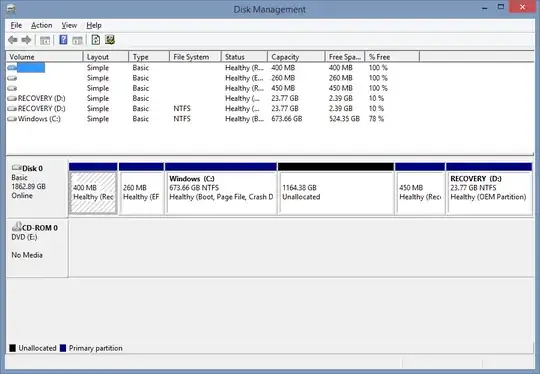Toggle the Show/Hide Action Pane toolbar icon
This screenshot has height=374, width=540.
77,40
